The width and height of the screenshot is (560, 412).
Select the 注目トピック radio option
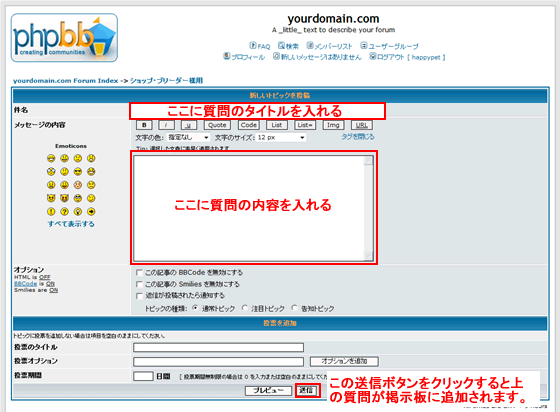245,308
